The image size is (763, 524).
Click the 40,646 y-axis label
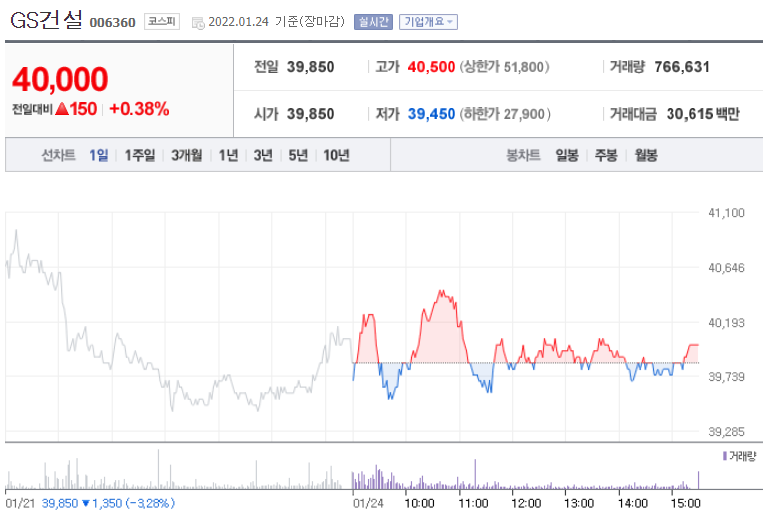click(726, 268)
